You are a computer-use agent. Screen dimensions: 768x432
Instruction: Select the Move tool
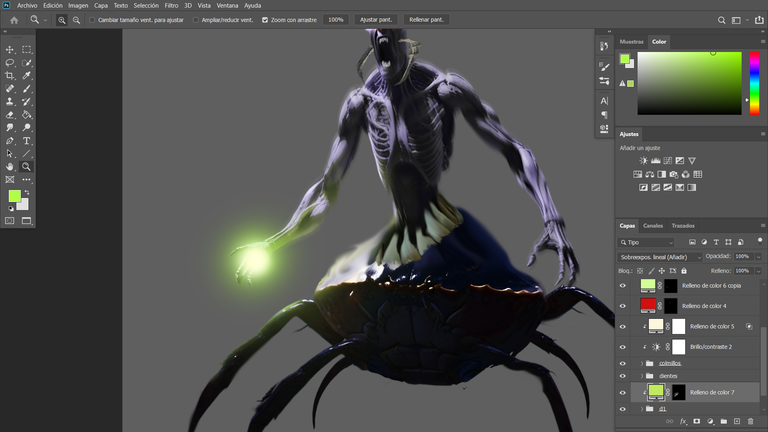(10, 49)
